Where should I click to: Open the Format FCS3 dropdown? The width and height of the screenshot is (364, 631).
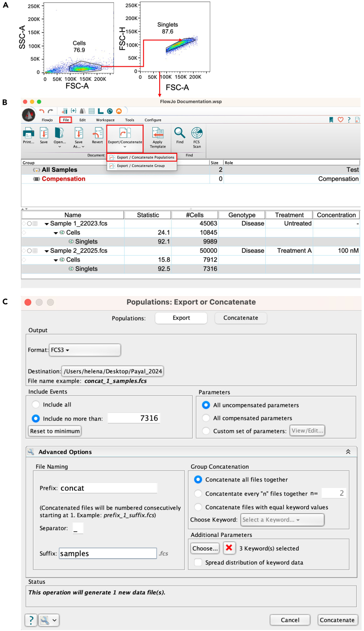click(x=85, y=350)
